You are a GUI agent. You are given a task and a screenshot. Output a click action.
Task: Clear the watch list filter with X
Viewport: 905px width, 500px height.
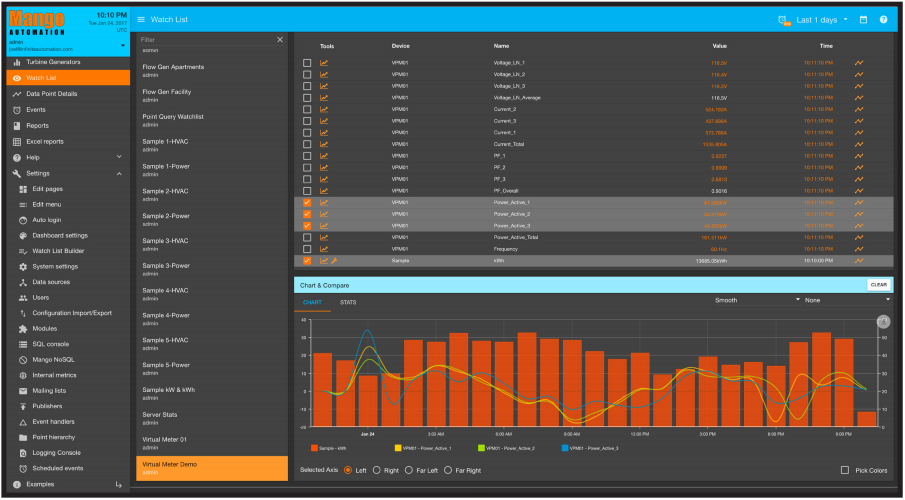coord(280,40)
